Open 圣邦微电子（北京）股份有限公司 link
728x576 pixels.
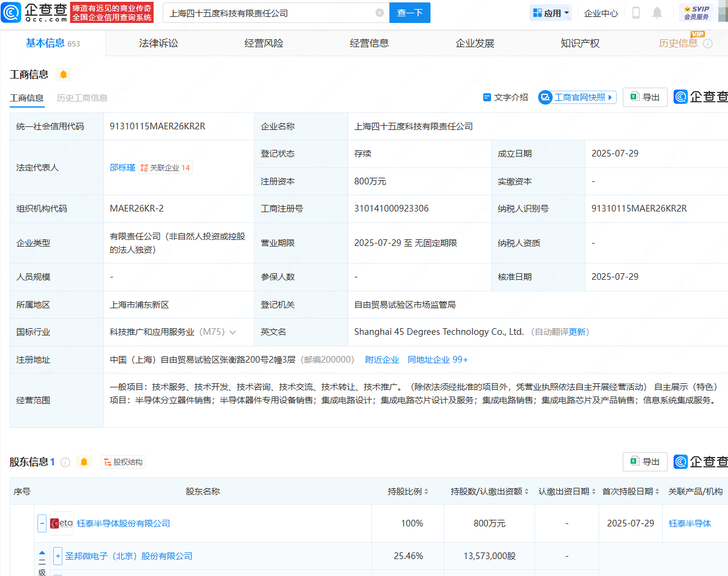tap(129, 556)
